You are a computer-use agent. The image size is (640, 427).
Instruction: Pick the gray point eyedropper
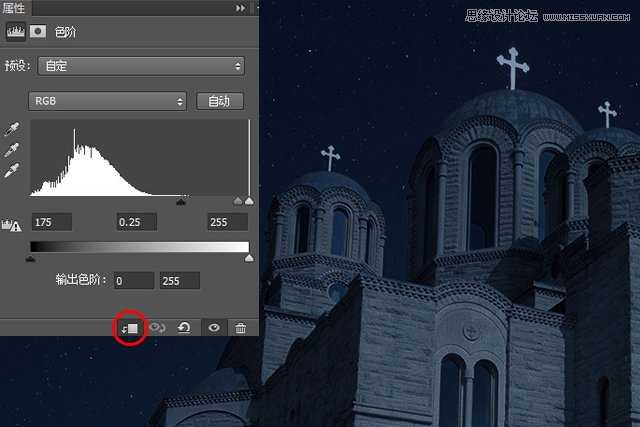click(x=13, y=150)
